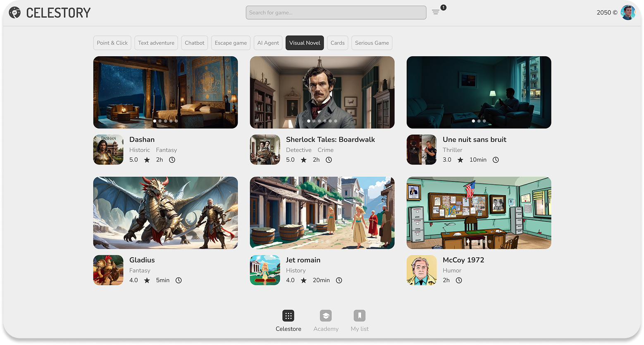
Task: Click the 2050 © credits balance
Action: (607, 12)
